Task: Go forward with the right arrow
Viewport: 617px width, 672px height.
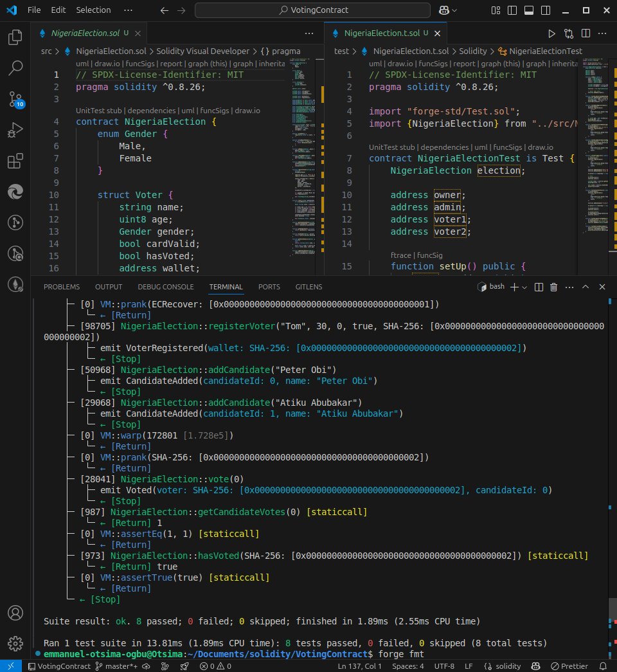Action: click(x=181, y=10)
